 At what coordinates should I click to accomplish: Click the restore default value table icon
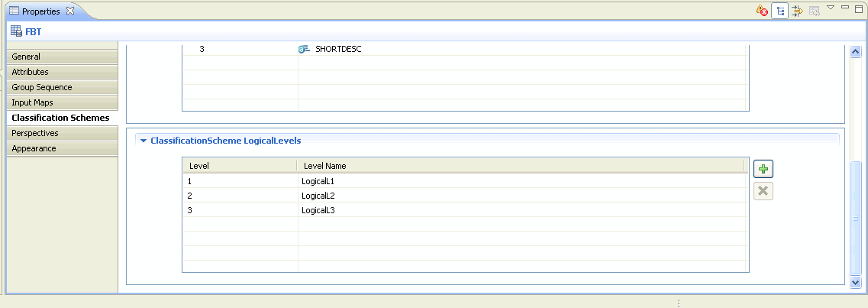(x=814, y=11)
